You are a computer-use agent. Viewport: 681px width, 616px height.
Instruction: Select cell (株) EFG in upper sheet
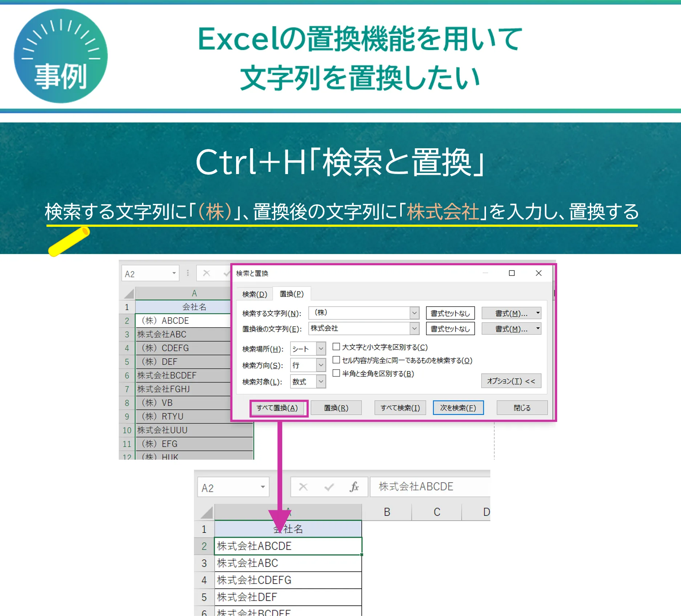pos(194,444)
